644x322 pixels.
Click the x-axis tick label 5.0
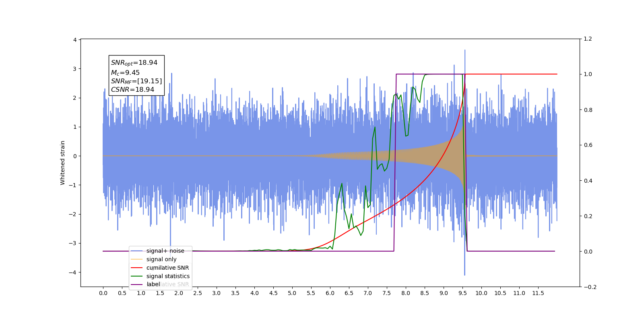coord(292,293)
